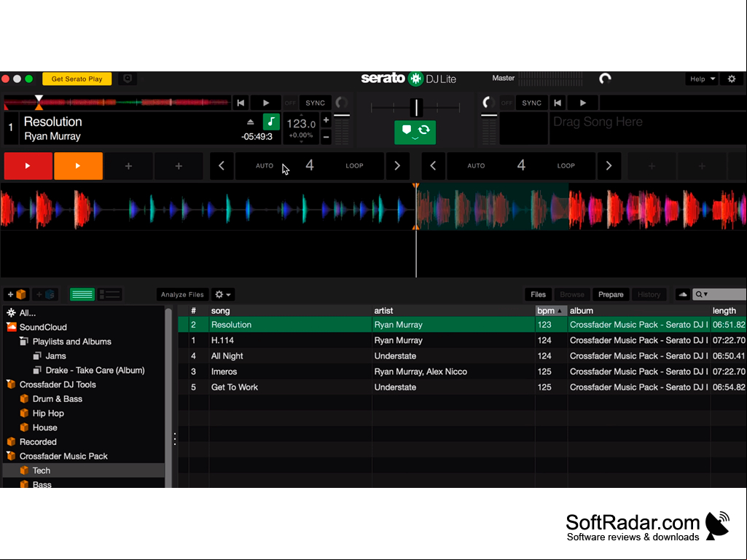The height and width of the screenshot is (560, 747).
Task: Jump to track start on deck 2
Action: click(x=558, y=103)
